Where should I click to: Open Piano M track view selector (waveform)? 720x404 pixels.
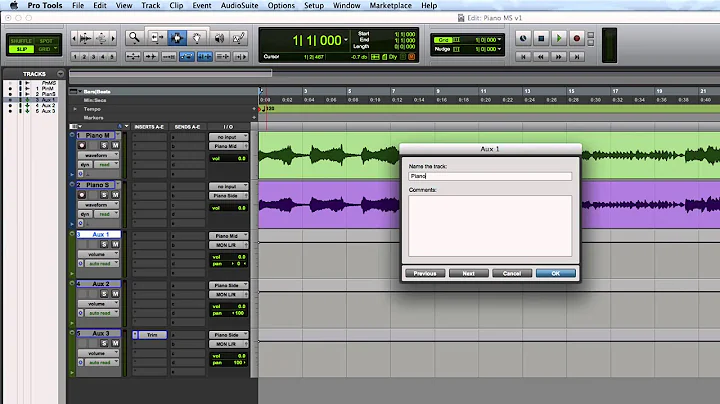tap(98, 155)
